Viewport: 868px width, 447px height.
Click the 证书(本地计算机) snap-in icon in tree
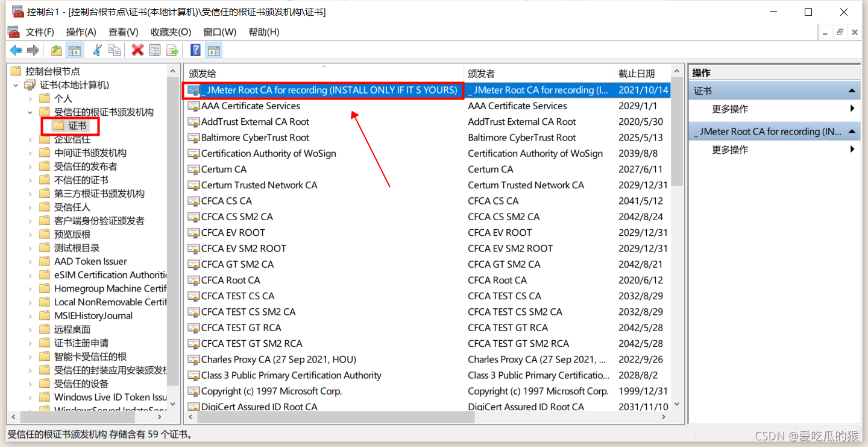(30, 85)
